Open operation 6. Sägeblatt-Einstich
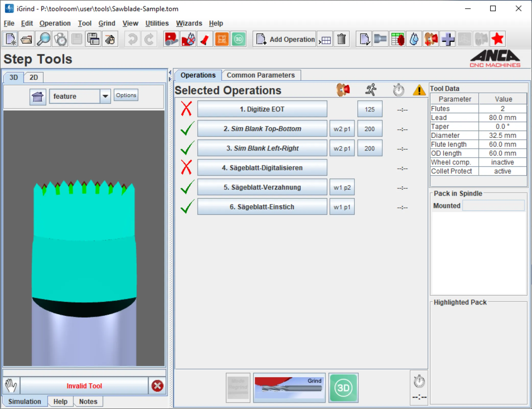Viewport: 532px width, 409px height. [262, 207]
